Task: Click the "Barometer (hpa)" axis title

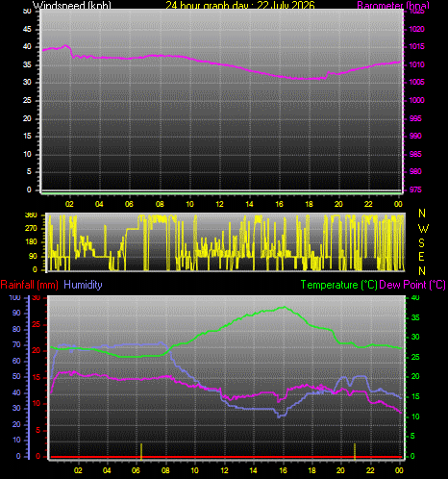Action: (393, 5)
